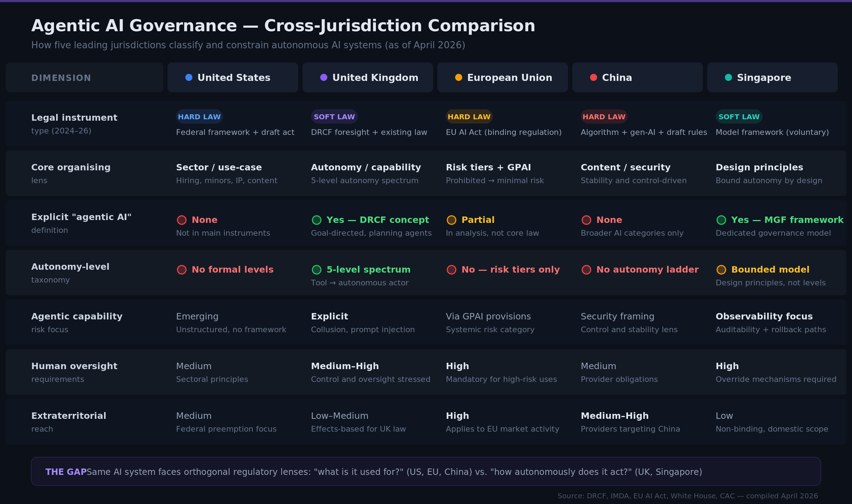Click the purple dot beside United Kingdom
The height and width of the screenshot is (504, 852).
(x=324, y=77)
